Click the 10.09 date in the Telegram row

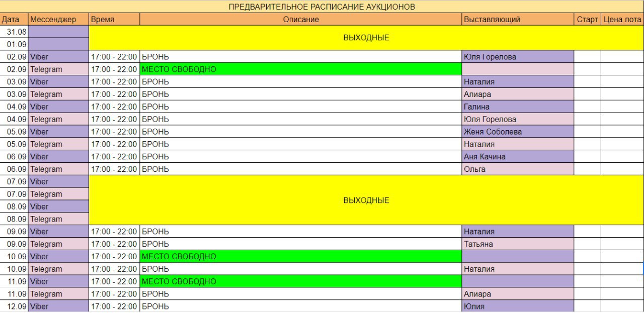tap(14, 269)
